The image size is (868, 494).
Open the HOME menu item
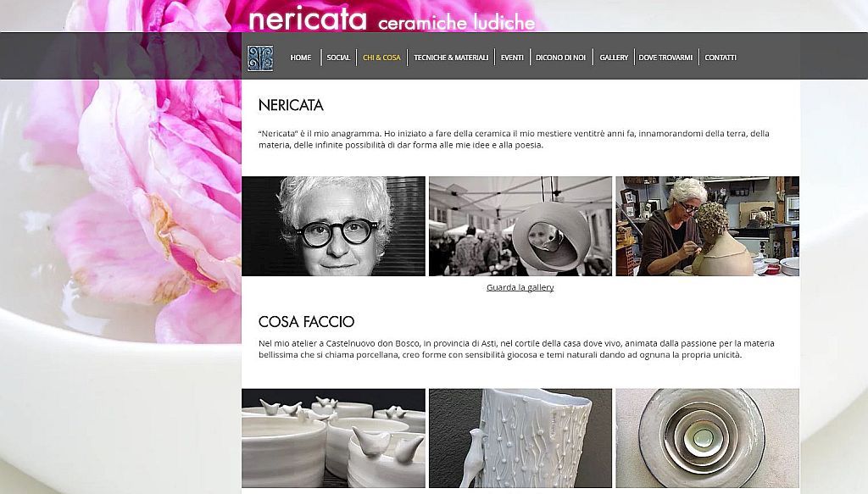point(301,58)
